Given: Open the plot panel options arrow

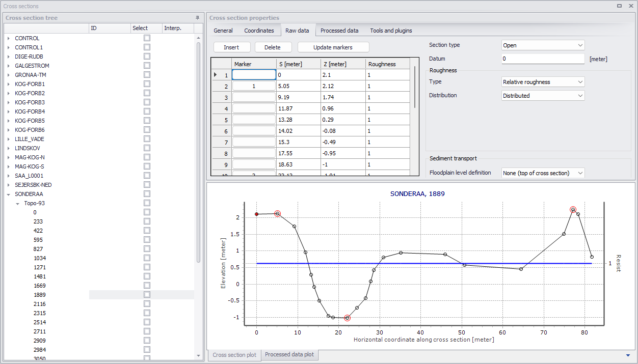Looking at the screenshot, I should (x=628, y=355).
